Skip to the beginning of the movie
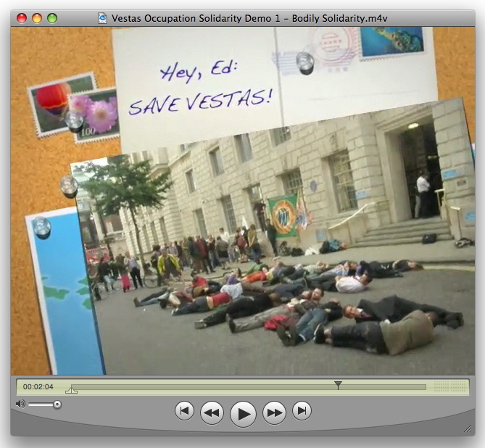485x448 pixels. (x=184, y=411)
